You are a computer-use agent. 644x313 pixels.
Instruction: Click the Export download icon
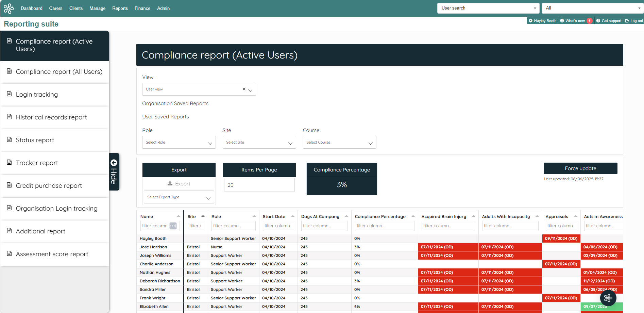pos(170,183)
